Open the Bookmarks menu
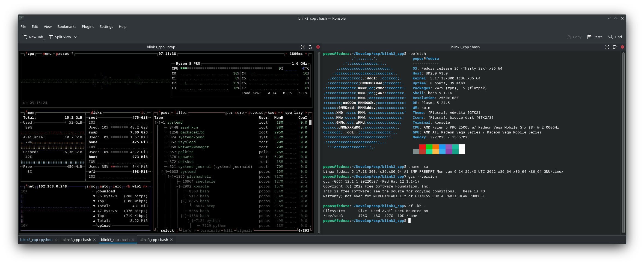 (x=67, y=26)
